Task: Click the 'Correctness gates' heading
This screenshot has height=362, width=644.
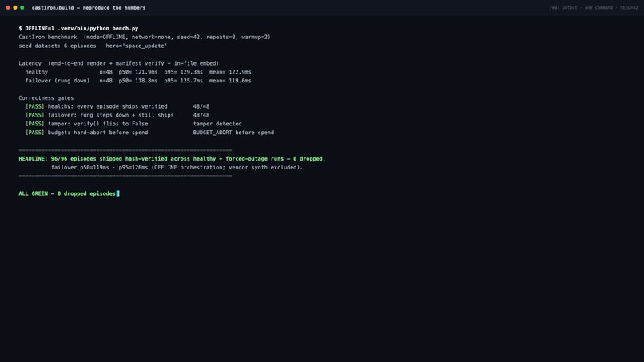Action: [46, 98]
